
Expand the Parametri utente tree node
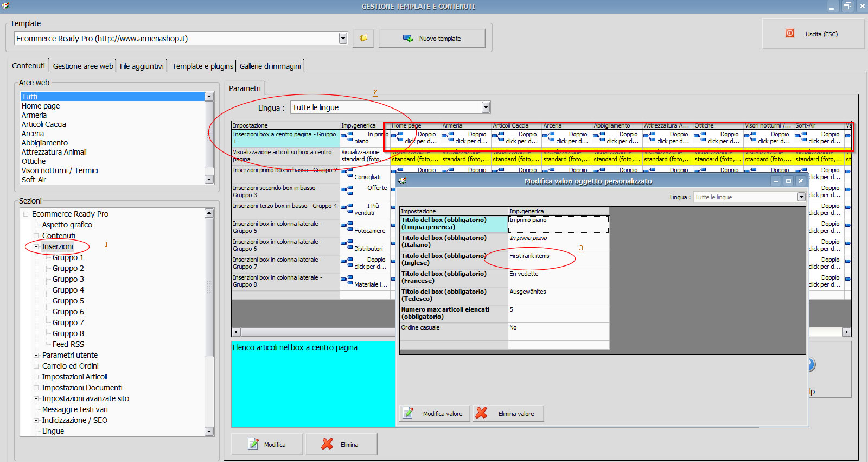36,355
